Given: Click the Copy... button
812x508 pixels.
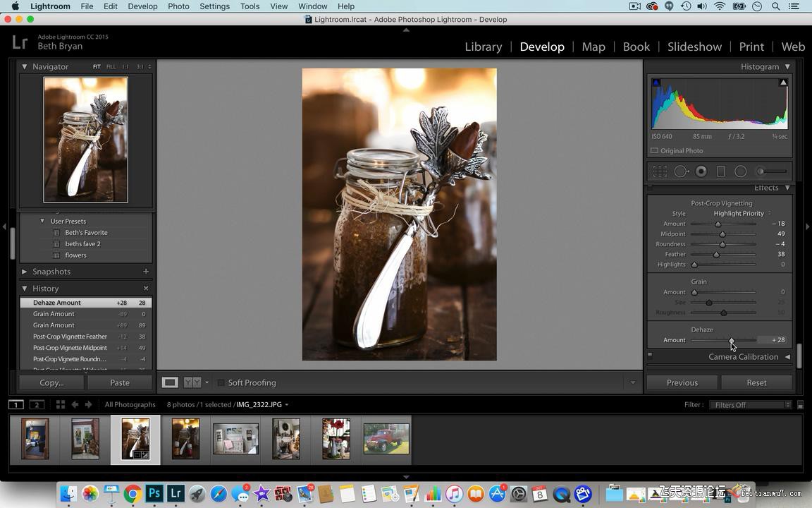Looking at the screenshot, I should (x=51, y=382).
